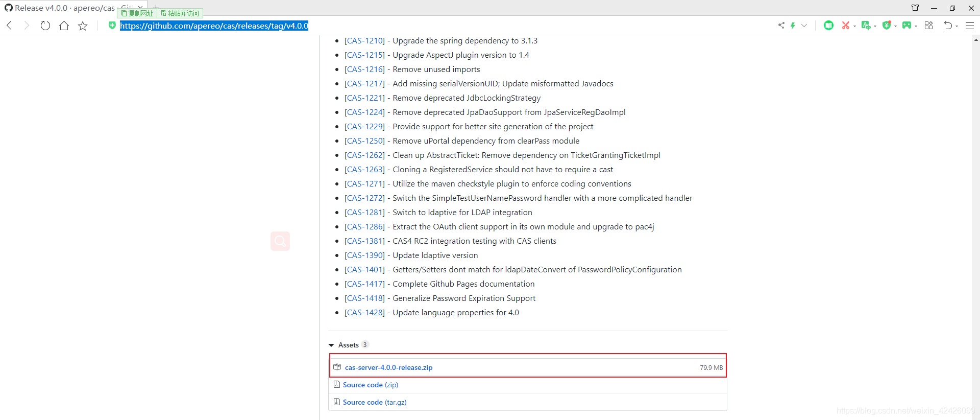Click the file icon beside Source code (tar.gz)

pos(336,402)
